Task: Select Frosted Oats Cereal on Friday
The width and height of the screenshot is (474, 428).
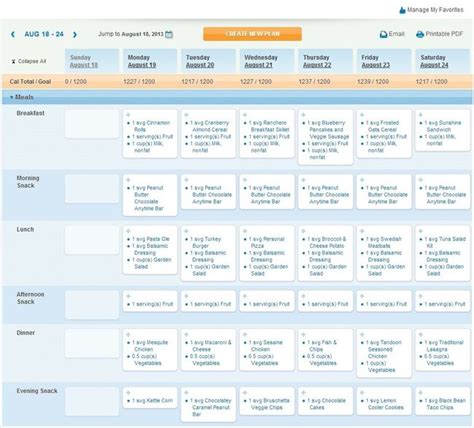Action: (x=384, y=126)
